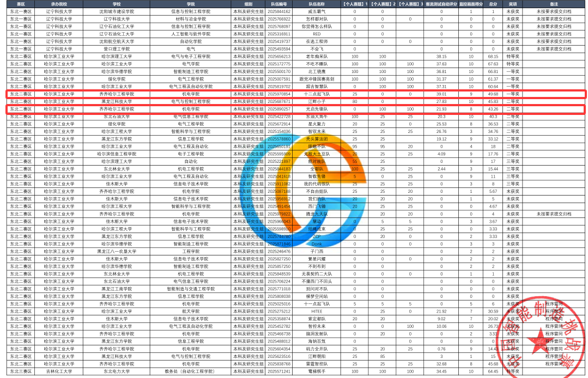Select the 总分 column header
This screenshot has height=378, width=588.
pyautogui.click(x=493, y=4)
